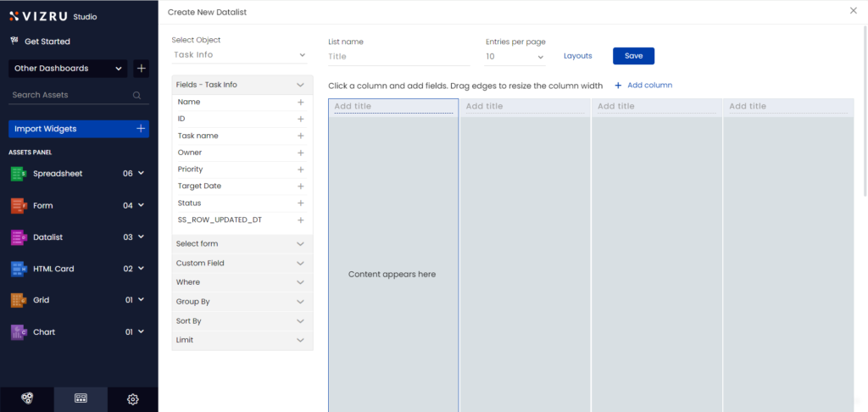Click the palette icon in bottom left
Screen dimensions: 868x412
point(27,398)
